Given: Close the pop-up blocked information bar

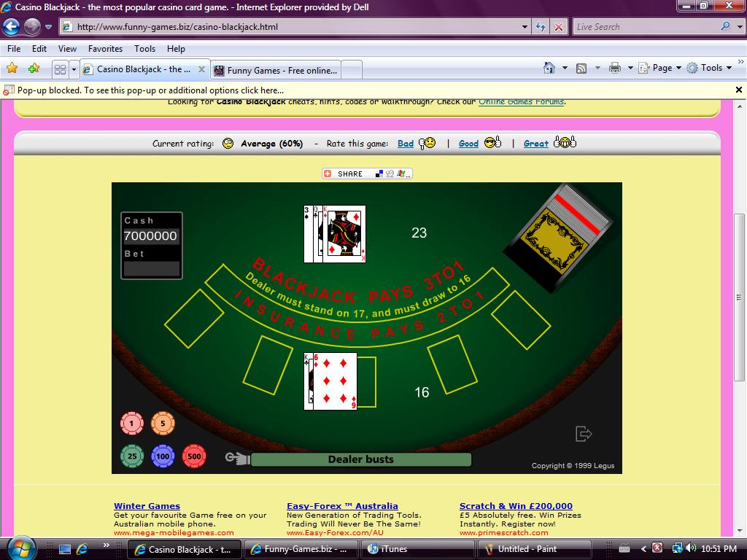Looking at the screenshot, I should click(x=739, y=90).
